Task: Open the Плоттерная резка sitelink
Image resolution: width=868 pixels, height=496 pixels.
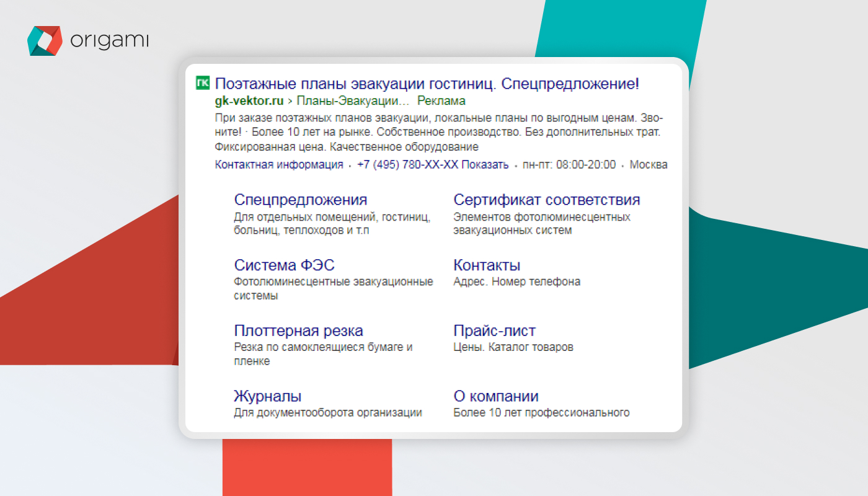Action: (x=299, y=330)
